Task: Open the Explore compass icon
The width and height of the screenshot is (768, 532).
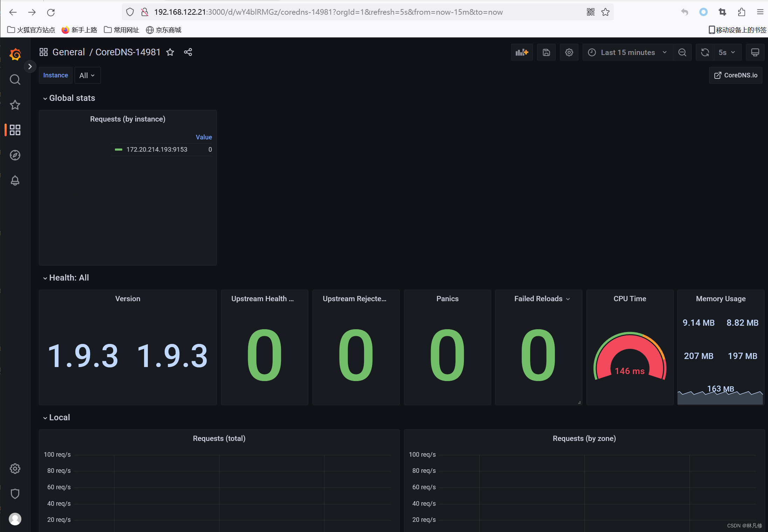Action: point(15,155)
